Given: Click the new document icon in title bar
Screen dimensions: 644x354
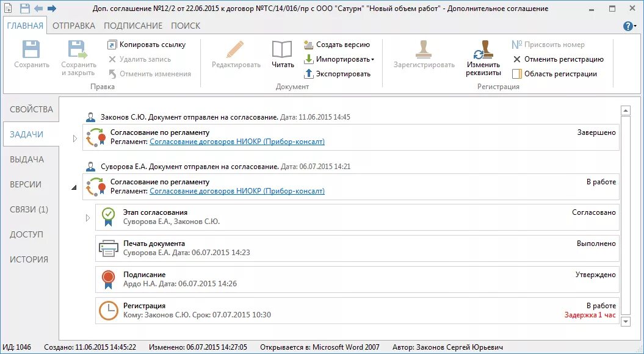Looking at the screenshot, I should [7, 8].
